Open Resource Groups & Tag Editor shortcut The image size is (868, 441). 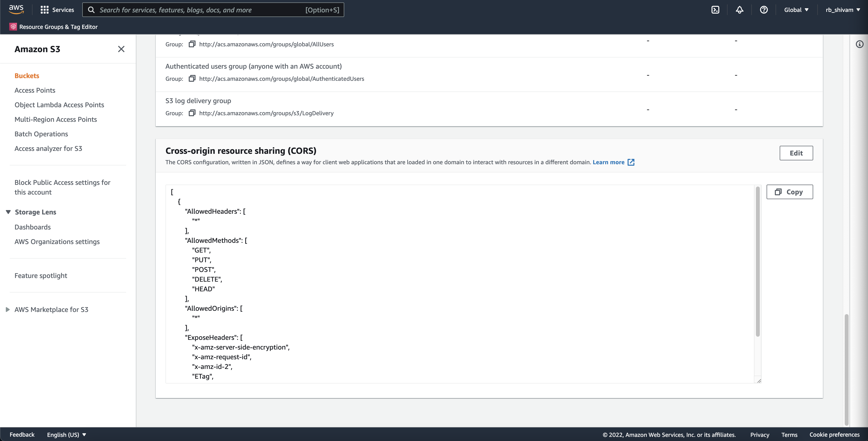click(x=54, y=27)
